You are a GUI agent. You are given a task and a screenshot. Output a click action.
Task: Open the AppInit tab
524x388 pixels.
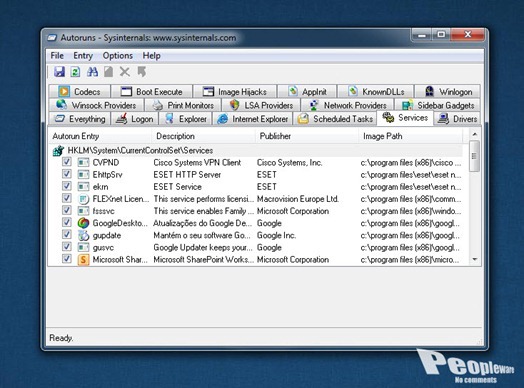pos(307,91)
